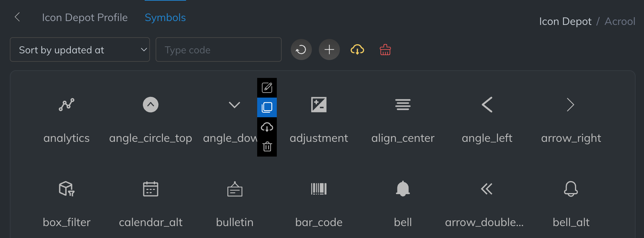Click the trash delete icon in popup menu

pyautogui.click(x=267, y=146)
